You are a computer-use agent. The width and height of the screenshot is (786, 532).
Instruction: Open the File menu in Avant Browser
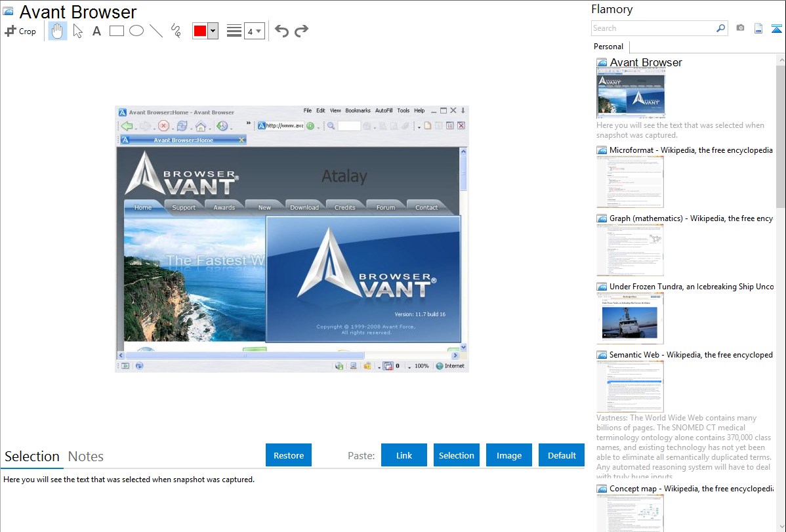pos(307,110)
